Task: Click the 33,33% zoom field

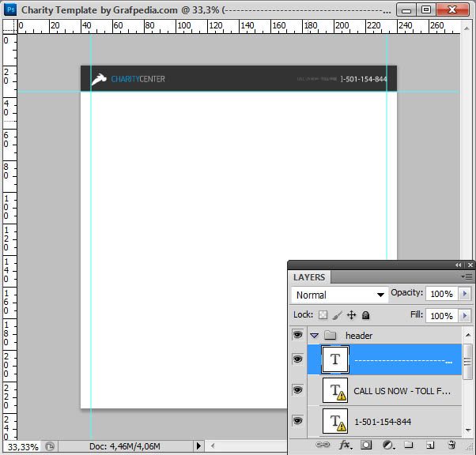Action: pyautogui.click(x=23, y=447)
